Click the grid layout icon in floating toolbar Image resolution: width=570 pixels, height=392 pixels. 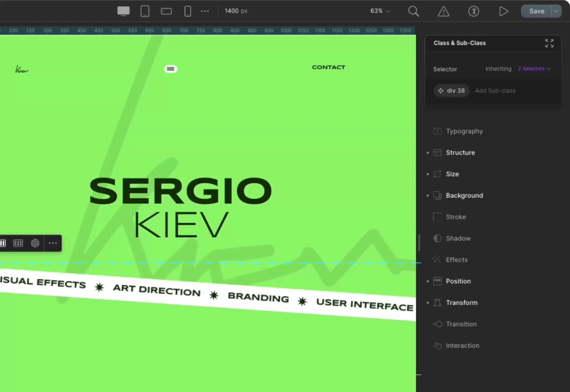tap(18, 243)
